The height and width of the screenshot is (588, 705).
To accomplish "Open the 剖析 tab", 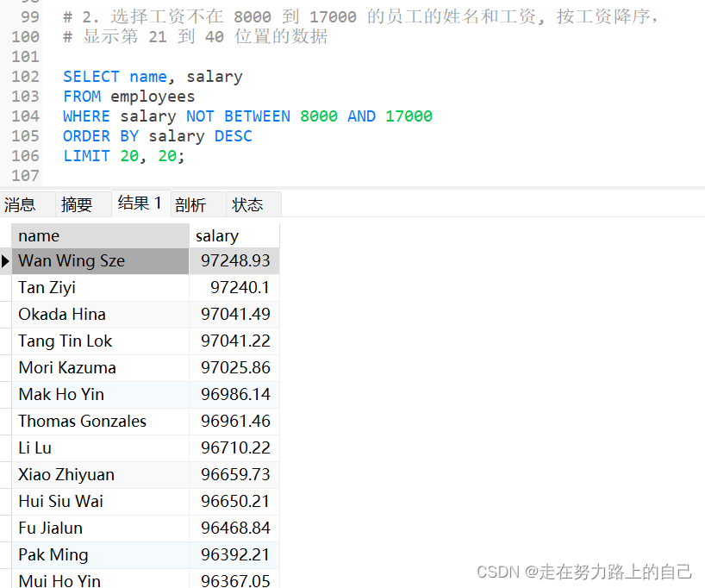I will pyautogui.click(x=189, y=203).
